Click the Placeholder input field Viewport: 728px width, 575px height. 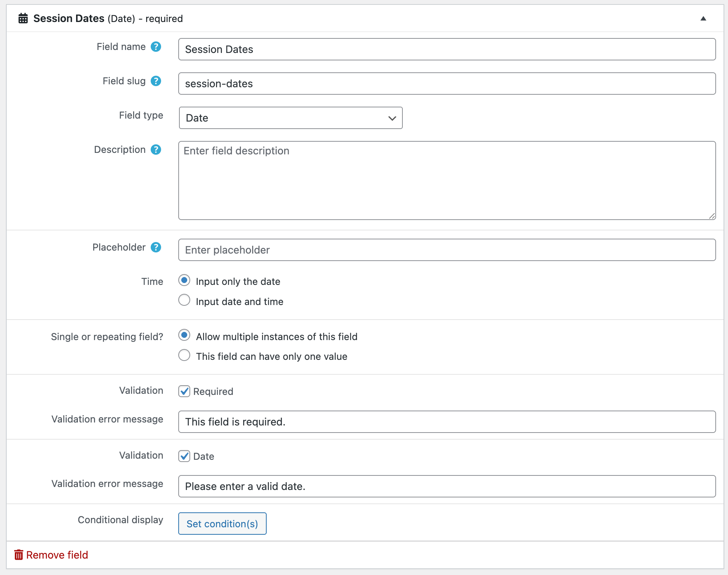447,250
